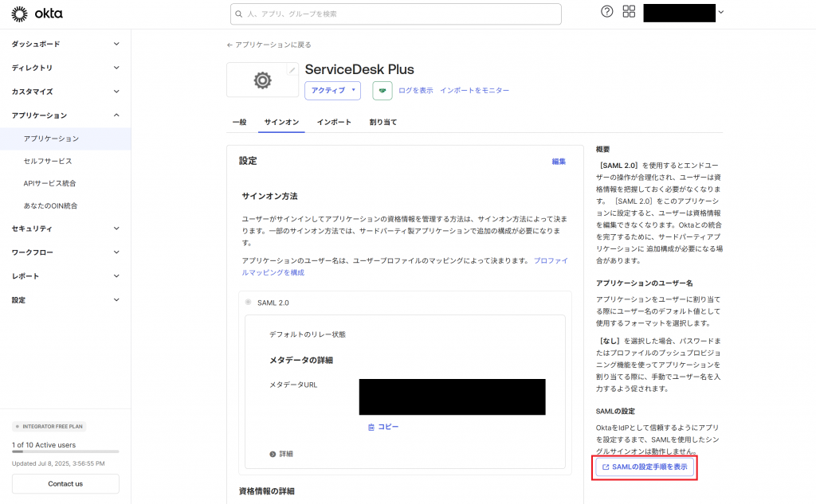This screenshot has width=816, height=504.
Task: Expand the ディレクトリ sidebar section
Action: point(65,68)
